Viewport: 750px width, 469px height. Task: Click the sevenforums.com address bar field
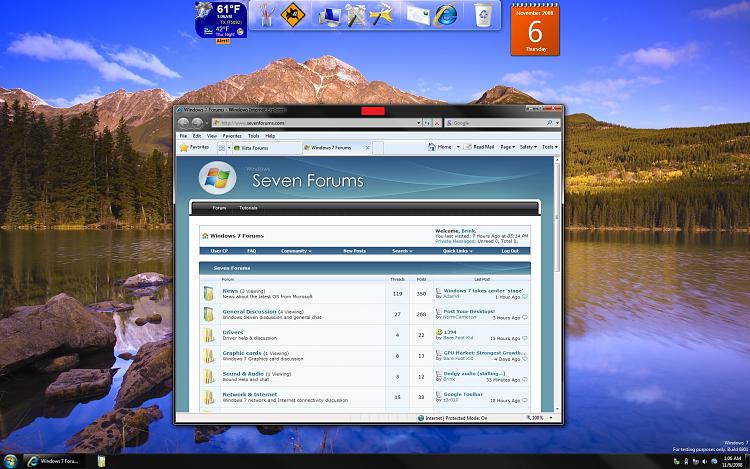[x=316, y=123]
